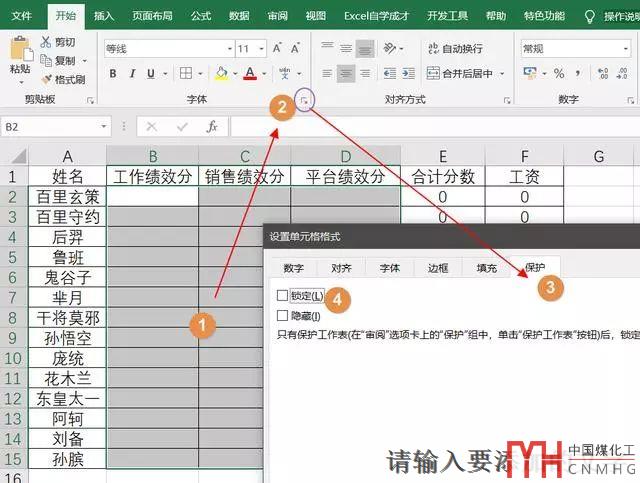Click the 自动换行 wrap text button
The height and width of the screenshot is (483, 640).
pos(453,49)
